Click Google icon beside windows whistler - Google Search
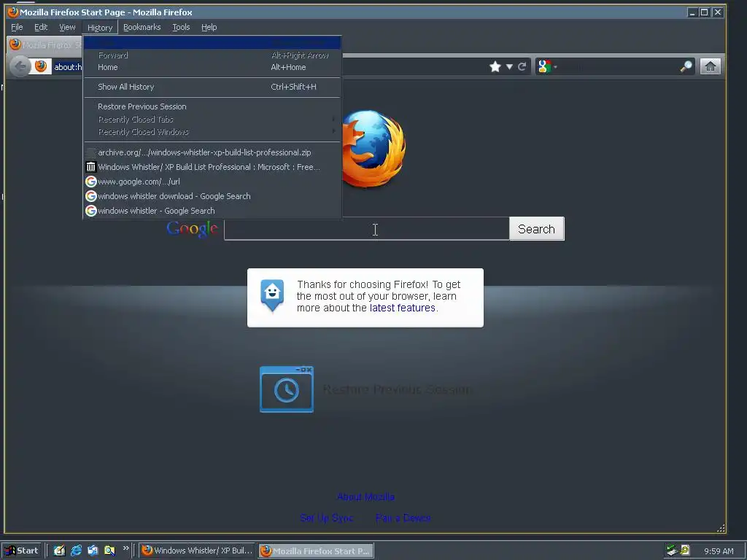Viewport: 747px width, 560px height. point(90,211)
